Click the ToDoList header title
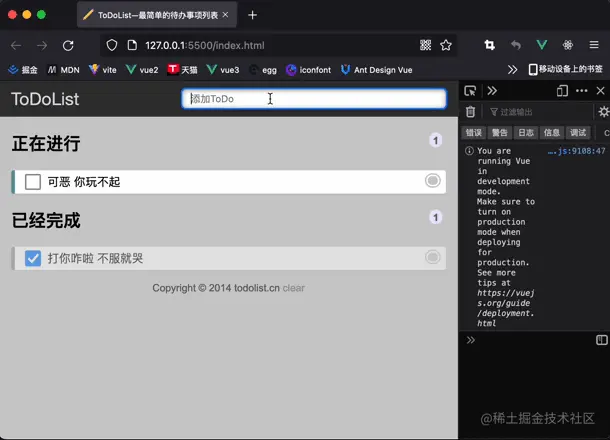 pyautogui.click(x=45, y=99)
